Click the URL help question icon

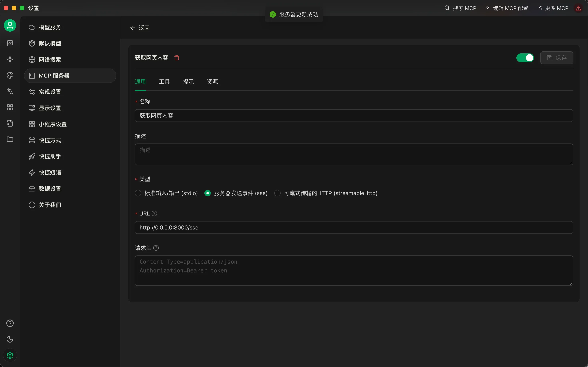(154, 214)
